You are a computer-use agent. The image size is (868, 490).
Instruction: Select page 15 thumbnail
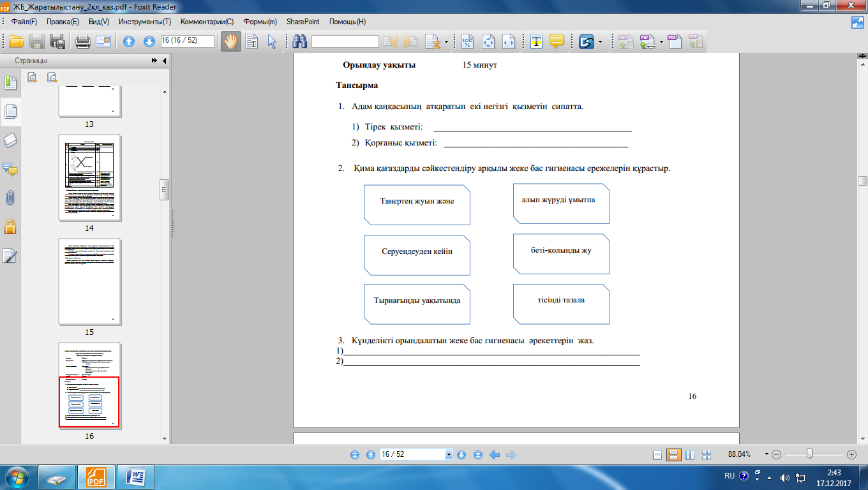pyautogui.click(x=89, y=281)
